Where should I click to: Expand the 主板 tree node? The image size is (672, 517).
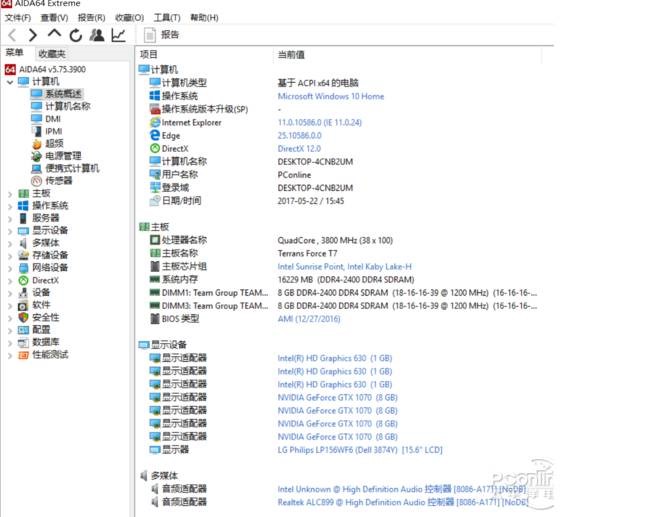click(10, 194)
